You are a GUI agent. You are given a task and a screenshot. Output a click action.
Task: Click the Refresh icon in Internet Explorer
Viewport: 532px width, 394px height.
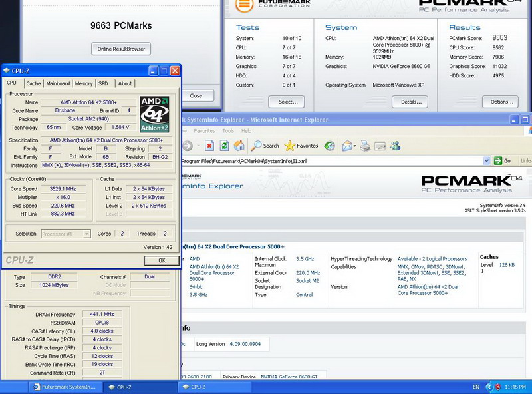pyautogui.click(x=224, y=146)
